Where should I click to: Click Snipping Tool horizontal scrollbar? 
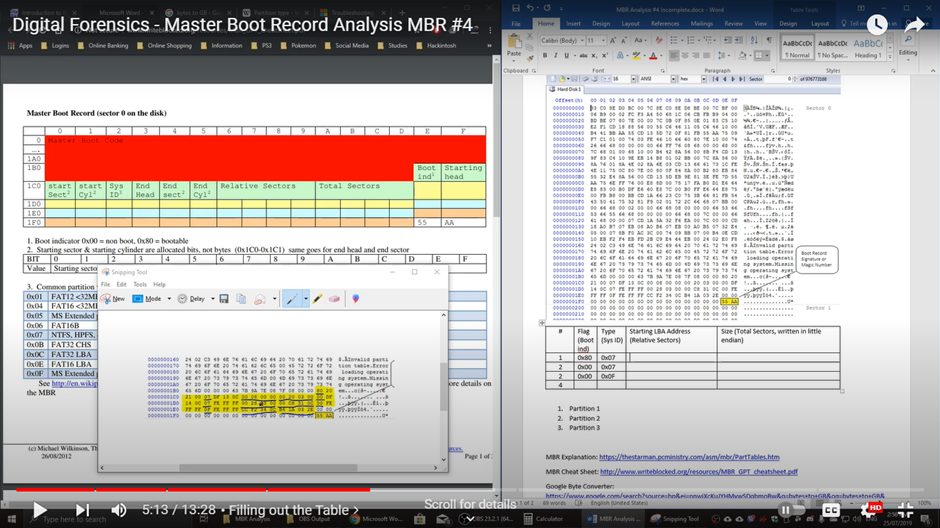point(268,467)
